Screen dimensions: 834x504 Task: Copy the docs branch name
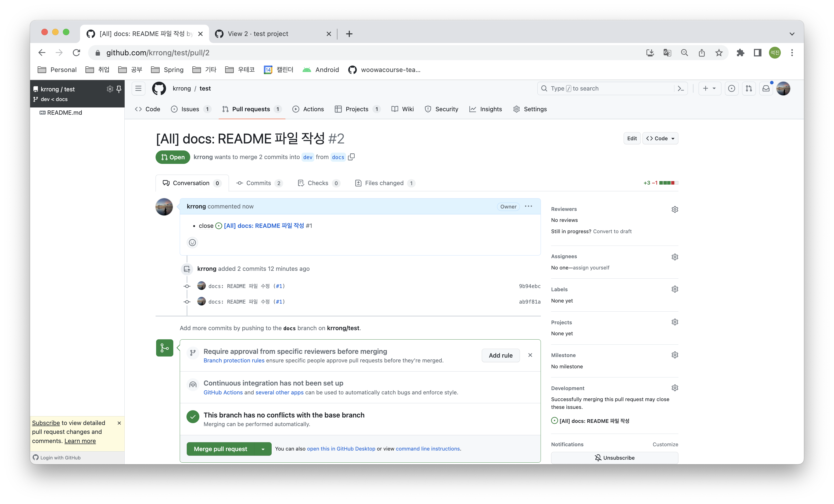coord(351,157)
